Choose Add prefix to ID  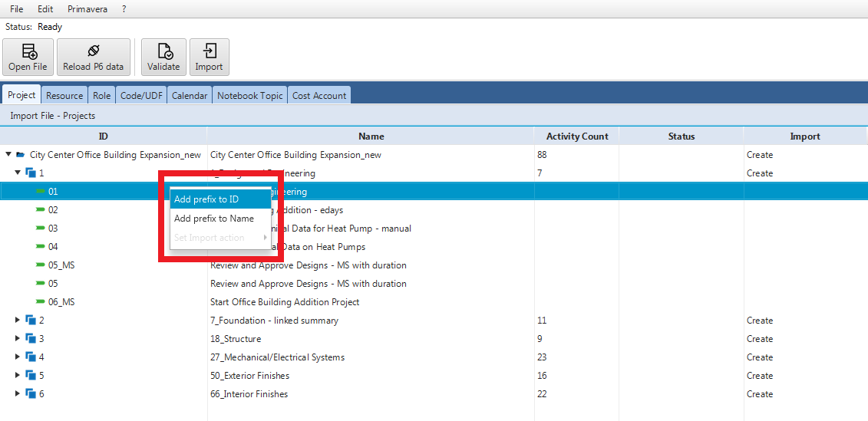[206, 199]
